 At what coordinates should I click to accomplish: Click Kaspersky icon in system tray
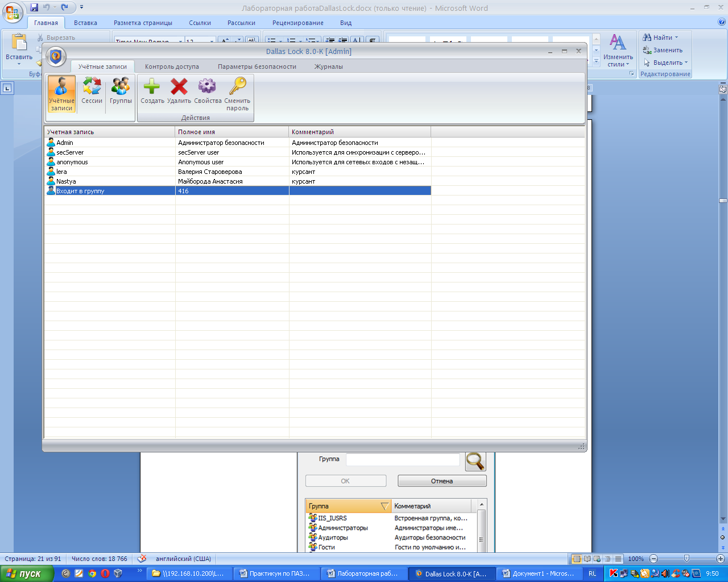613,573
